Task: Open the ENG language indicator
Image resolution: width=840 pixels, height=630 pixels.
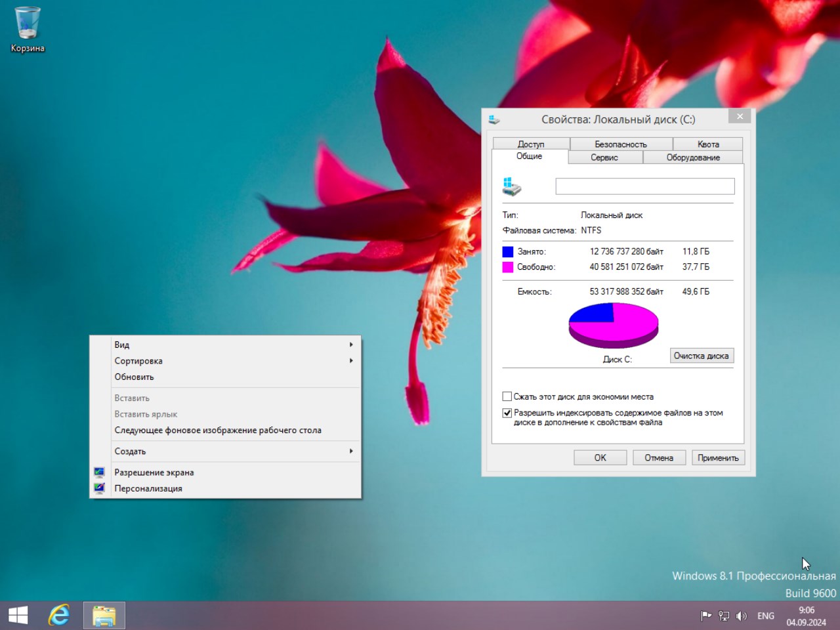Action: (x=765, y=616)
